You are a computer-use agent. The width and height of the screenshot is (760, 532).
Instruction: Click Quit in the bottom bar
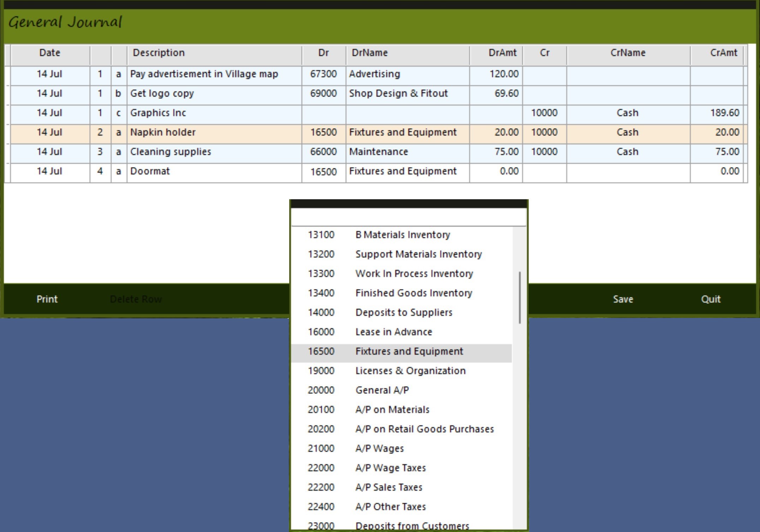[710, 299]
